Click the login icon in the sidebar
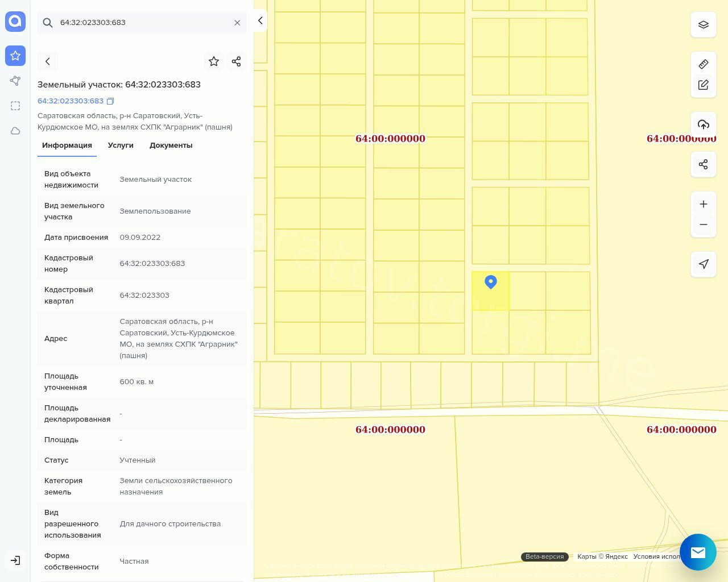The width and height of the screenshot is (728, 582). 15,560
